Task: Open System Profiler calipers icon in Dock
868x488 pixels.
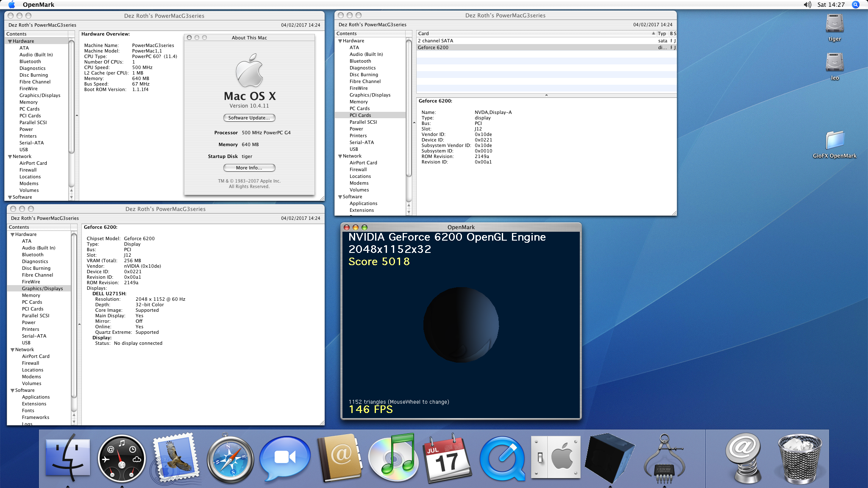Action: (x=664, y=459)
